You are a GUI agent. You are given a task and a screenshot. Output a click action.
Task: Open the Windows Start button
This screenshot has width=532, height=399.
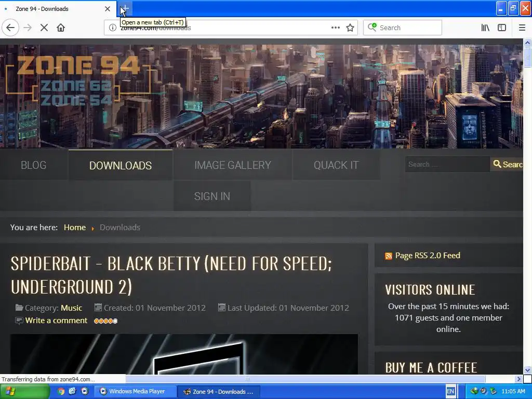24,391
